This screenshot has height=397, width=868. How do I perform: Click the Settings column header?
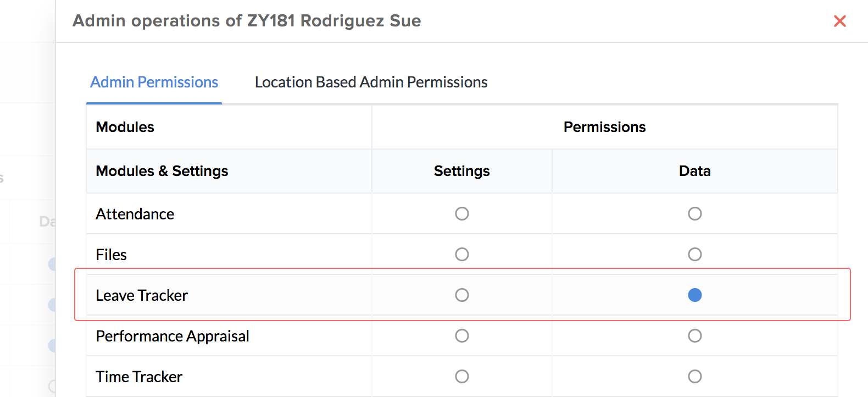[461, 171]
